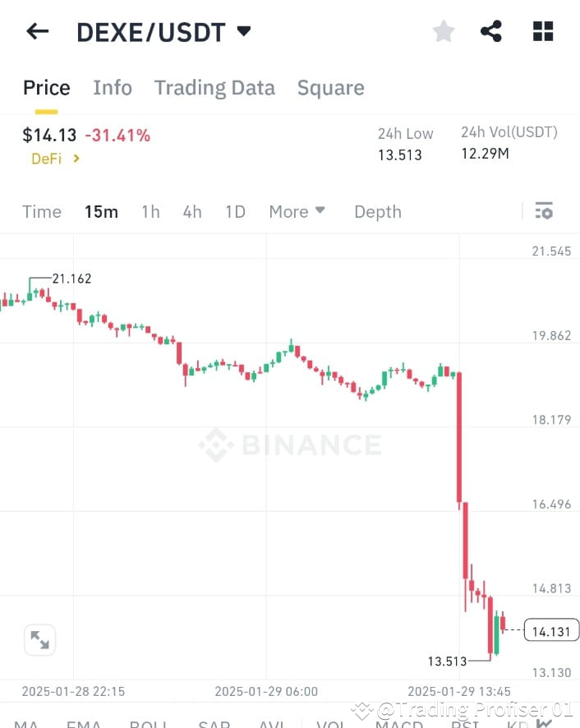The height and width of the screenshot is (728, 580).
Task: Tap the 14.131 current price label
Action: [x=550, y=630]
